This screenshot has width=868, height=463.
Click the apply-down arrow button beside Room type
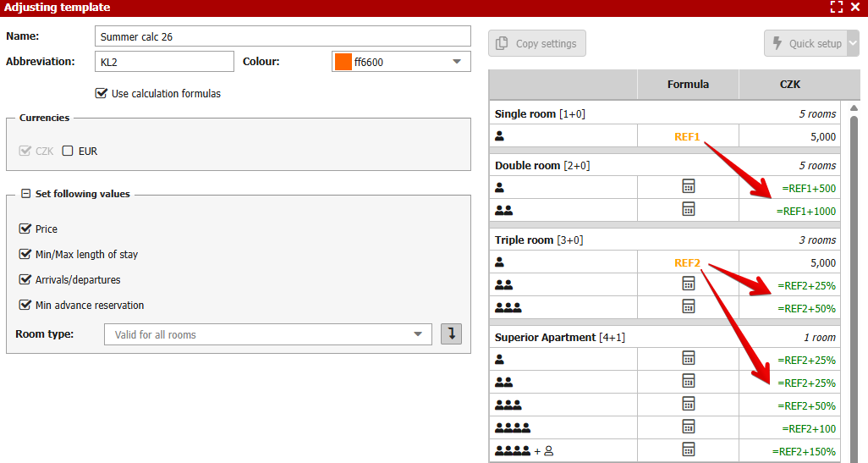[x=452, y=334]
